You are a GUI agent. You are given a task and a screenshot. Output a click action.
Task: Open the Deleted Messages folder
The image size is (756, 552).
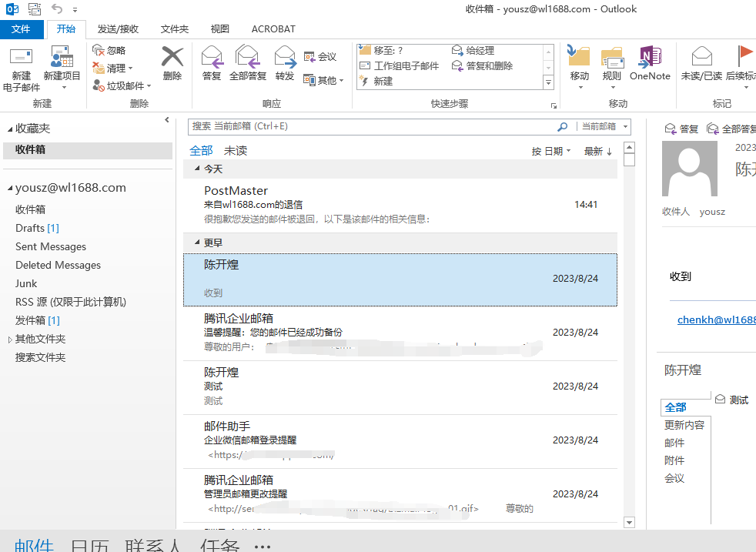[58, 265]
